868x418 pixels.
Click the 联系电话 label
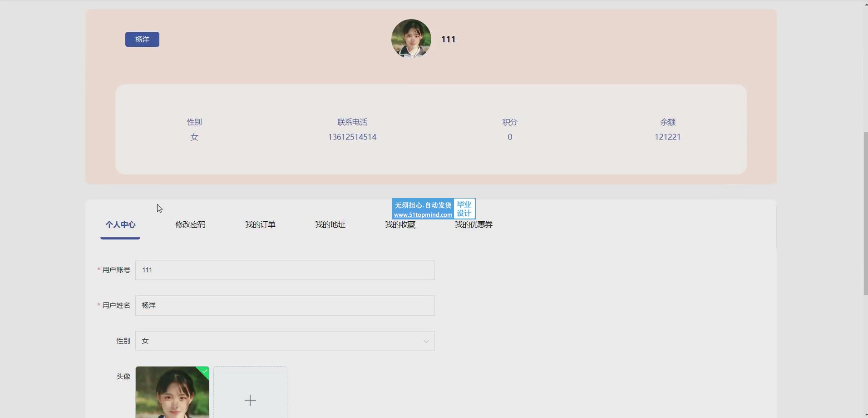point(352,122)
